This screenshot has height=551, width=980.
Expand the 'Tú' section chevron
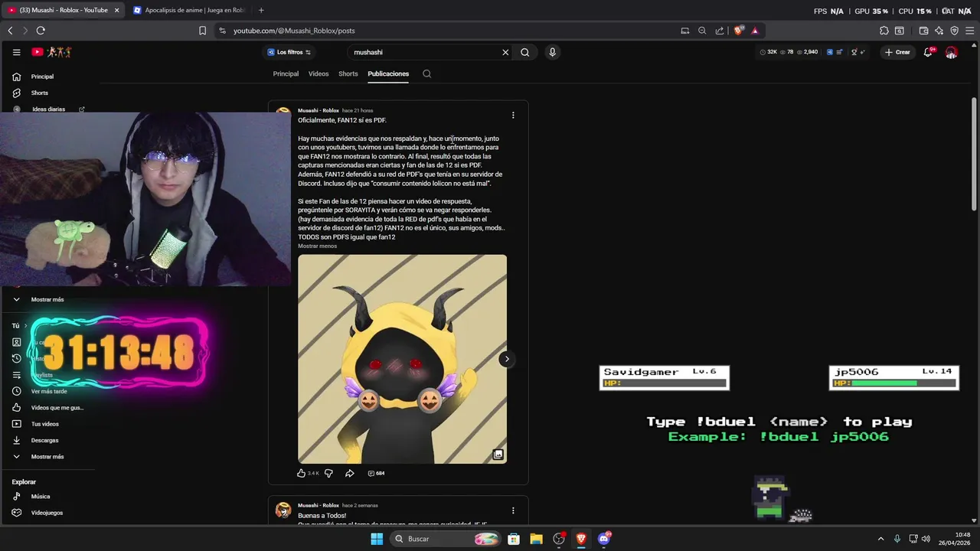point(25,325)
